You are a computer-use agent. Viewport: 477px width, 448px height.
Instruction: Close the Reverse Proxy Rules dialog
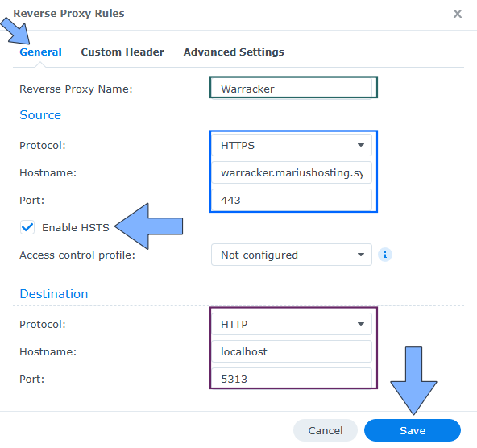[x=457, y=14]
